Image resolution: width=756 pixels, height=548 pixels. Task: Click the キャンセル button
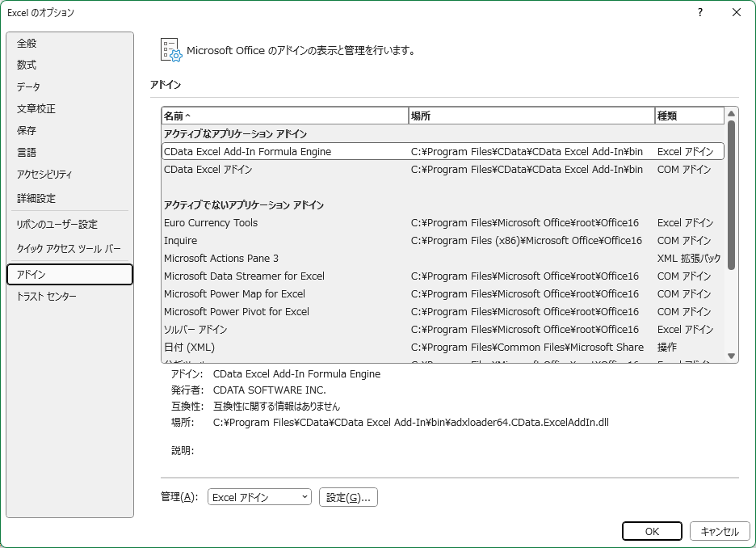[x=720, y=531]
